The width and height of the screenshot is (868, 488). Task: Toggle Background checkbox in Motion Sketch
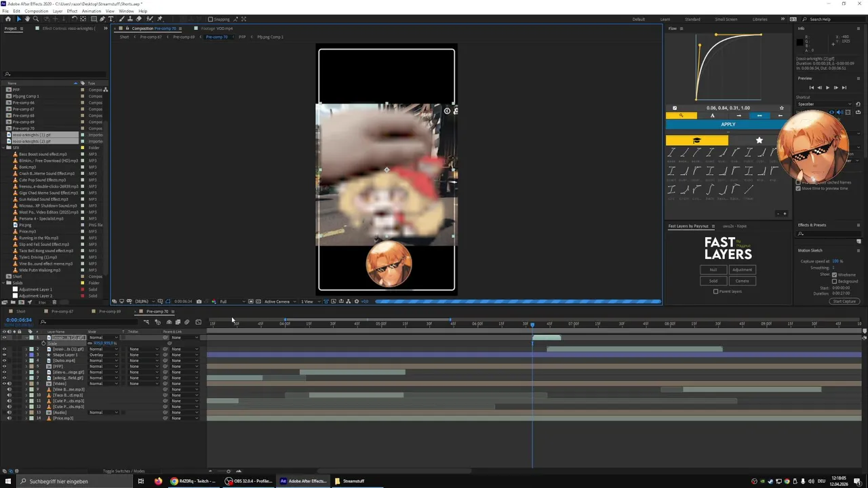click(834, 281)
